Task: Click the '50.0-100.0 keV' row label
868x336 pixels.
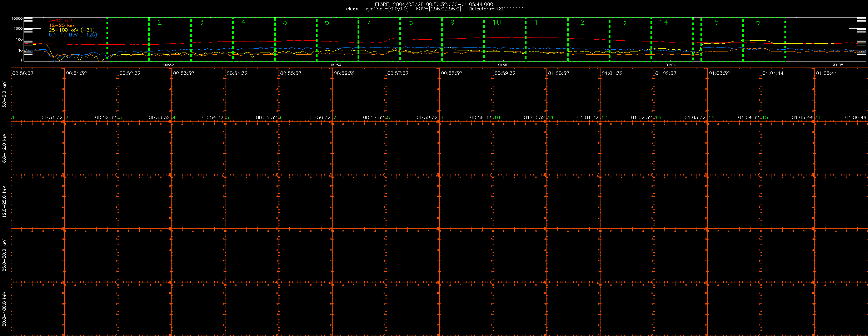Action: pyautogui.click(x=4, y=309)
